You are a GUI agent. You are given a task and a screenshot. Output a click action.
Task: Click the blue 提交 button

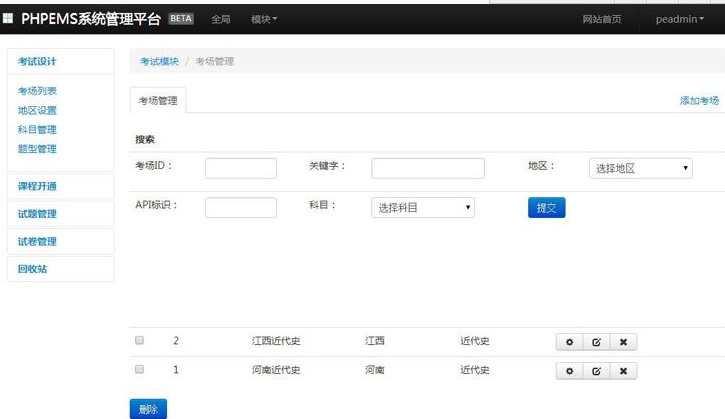(x=547, y=208)
